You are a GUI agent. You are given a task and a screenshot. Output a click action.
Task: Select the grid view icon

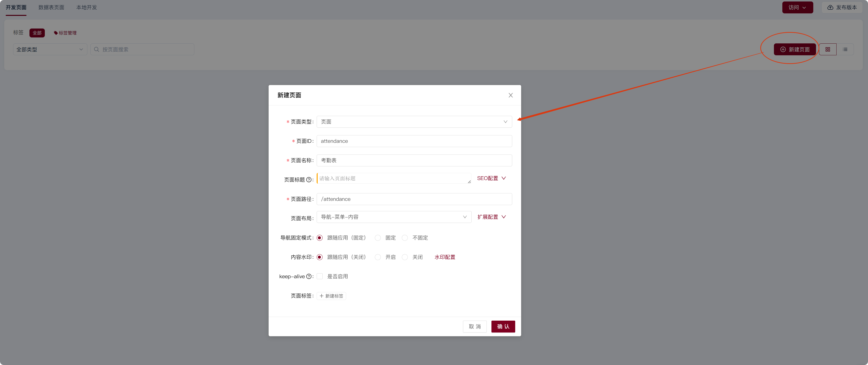[x=828, y=49]
